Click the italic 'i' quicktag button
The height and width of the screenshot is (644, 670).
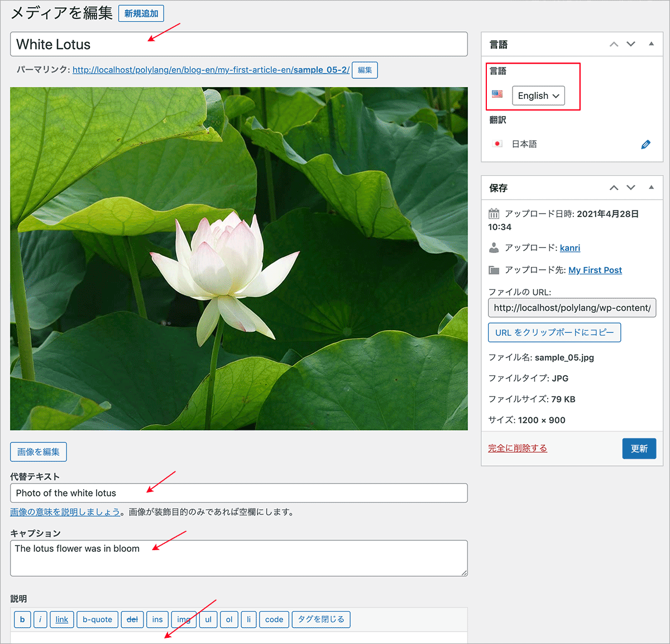coord(40,619)
